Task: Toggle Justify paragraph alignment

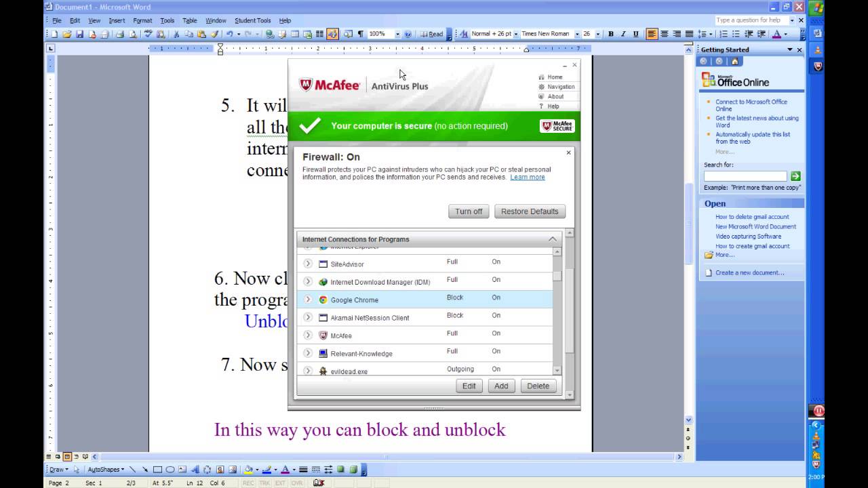Action: coord(689,34)
